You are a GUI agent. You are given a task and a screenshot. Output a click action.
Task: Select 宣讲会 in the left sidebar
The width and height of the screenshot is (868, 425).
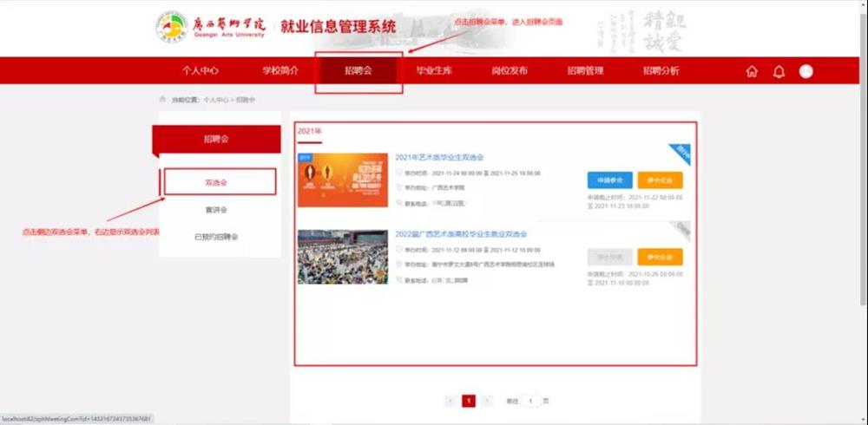click(x=217, y=209)
